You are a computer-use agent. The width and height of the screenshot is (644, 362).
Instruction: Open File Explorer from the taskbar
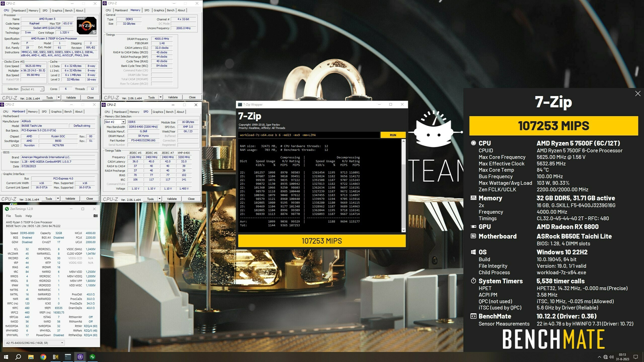click(x=31, y=357)
